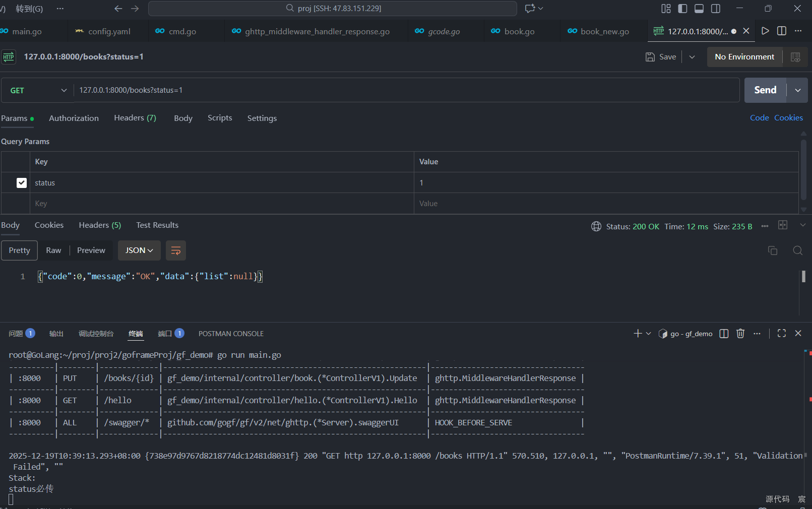Open the book_new.go editor tab

[603, 31]
